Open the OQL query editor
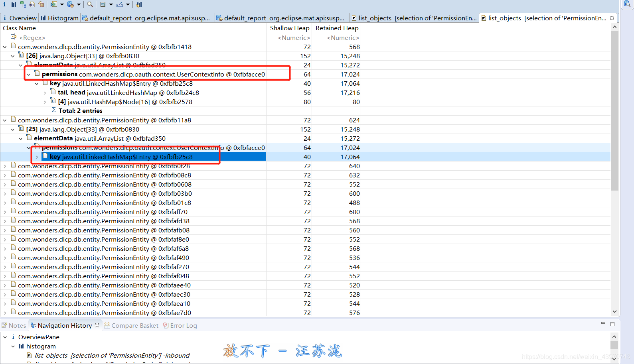 [32, 4]
